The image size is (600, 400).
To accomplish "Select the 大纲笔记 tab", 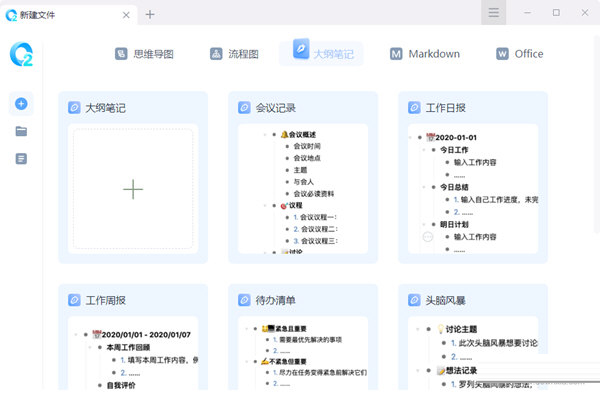I will [321, 54].
